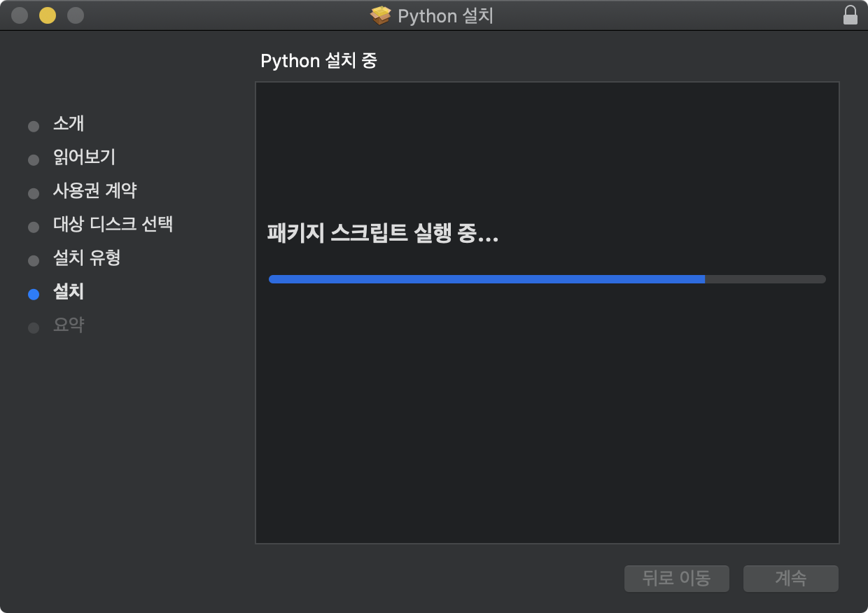
Task: Select the 소개 step in sidebar
Action: point(69,124)
